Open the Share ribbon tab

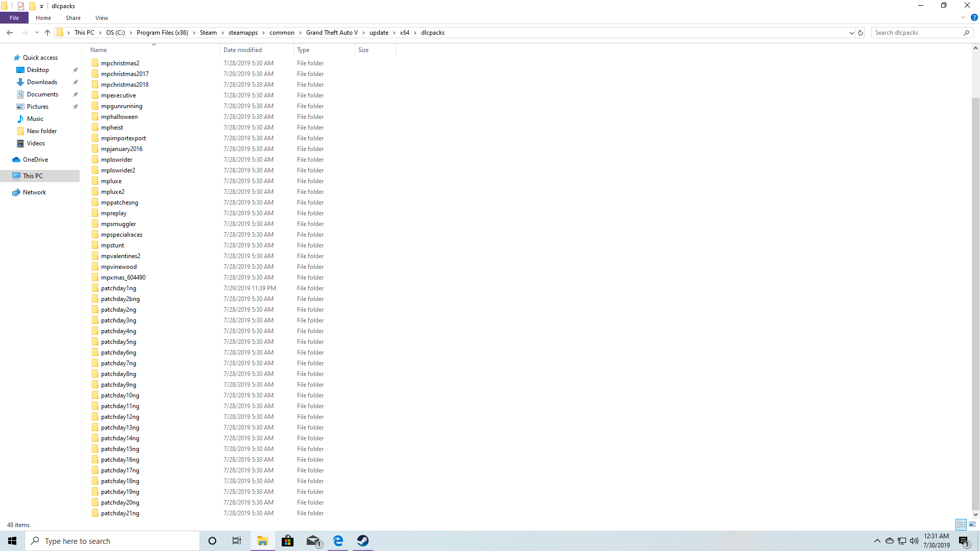click(x=73, y=18)
